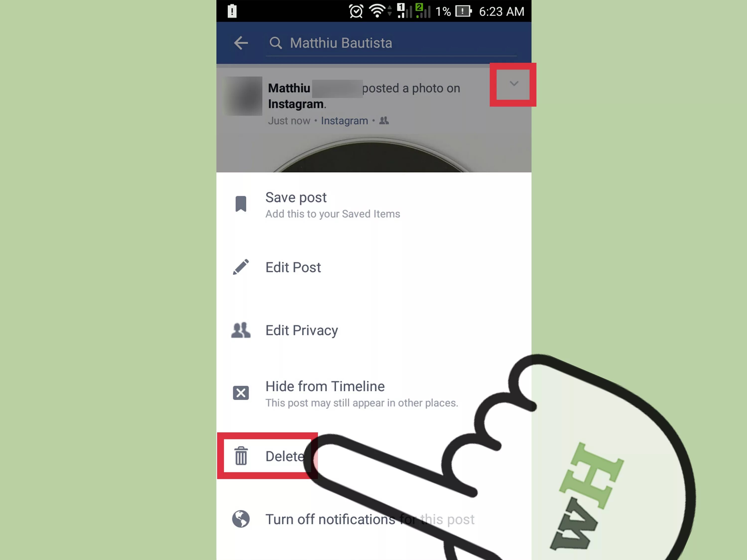
Task: Click the Instagram source label
Action: pos(344,121)
